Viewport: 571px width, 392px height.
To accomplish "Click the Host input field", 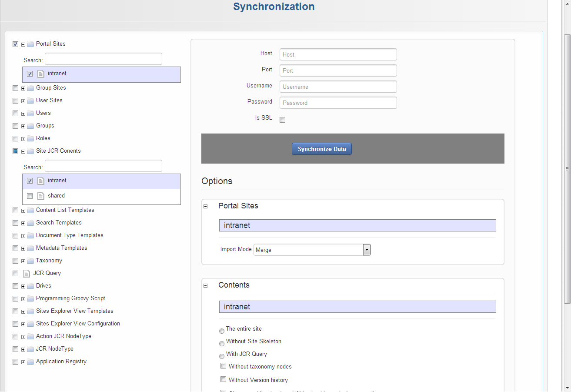I will point(338,54).
